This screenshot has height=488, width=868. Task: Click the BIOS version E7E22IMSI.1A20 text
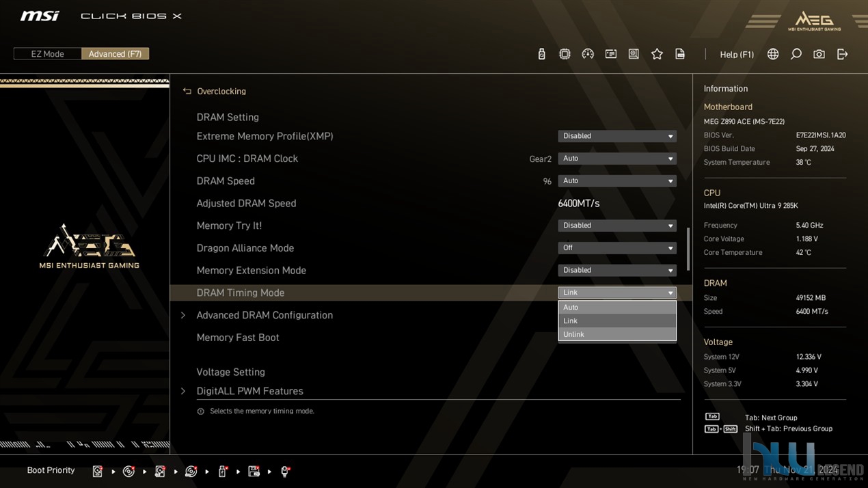coord(821,135)
